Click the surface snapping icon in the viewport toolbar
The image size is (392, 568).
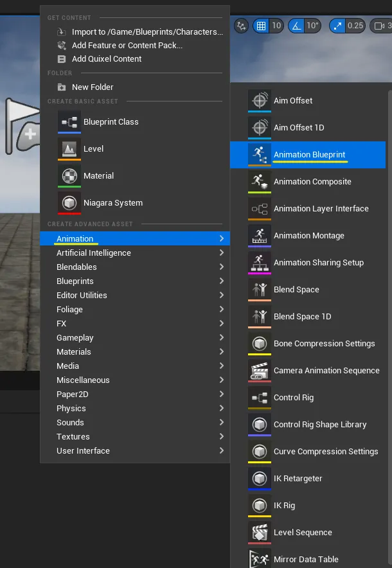(241, 26)
